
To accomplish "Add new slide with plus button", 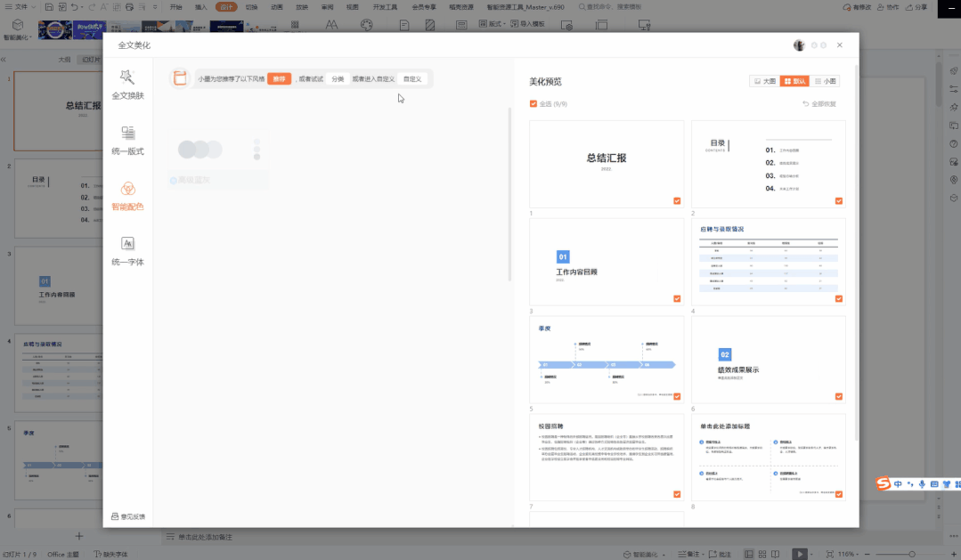I will [79, 536].
